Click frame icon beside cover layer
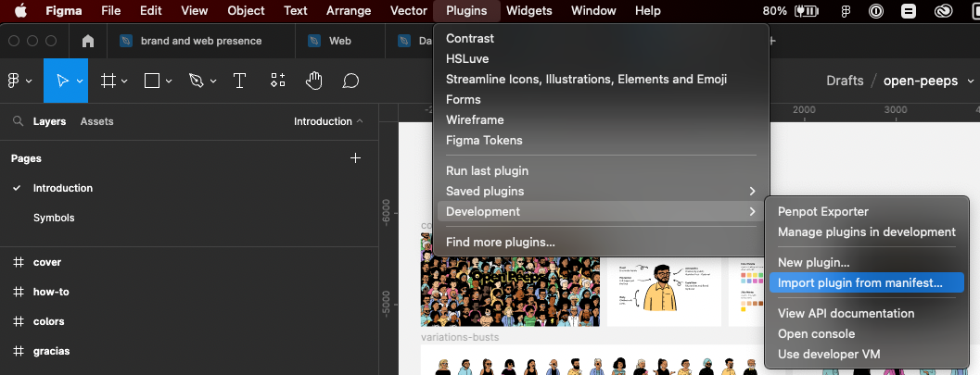The height and width of the screenshot is (375, 980). (19, 262)
